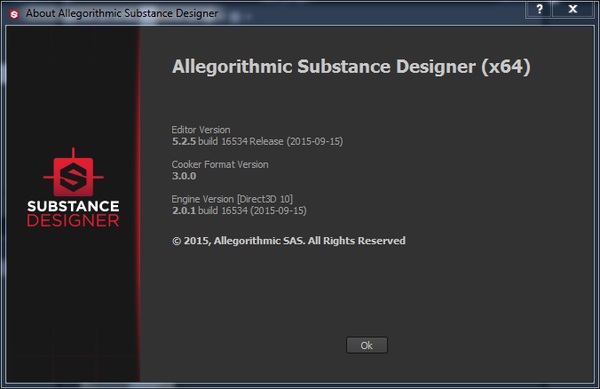This screenshot has height=389, width=600.
Task: Click the Allegorithmic Substance Designer (x64) heading
Action: (x=351, y=67)
